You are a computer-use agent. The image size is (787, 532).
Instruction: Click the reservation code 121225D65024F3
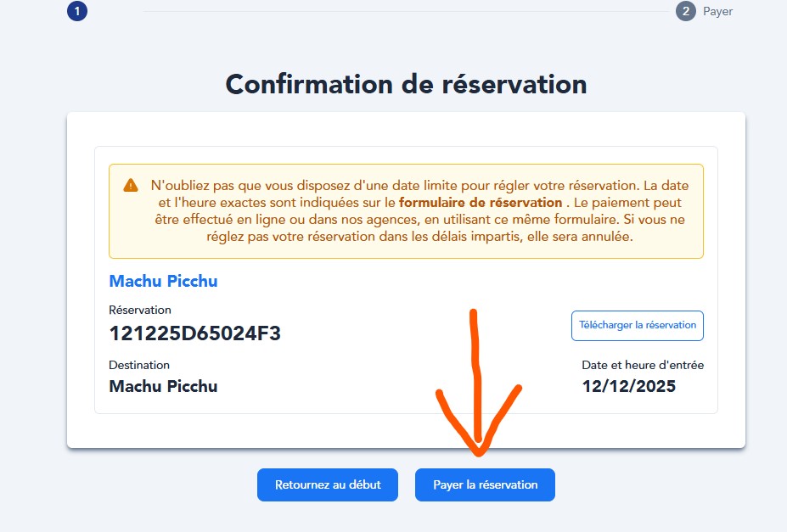[195, 333]
